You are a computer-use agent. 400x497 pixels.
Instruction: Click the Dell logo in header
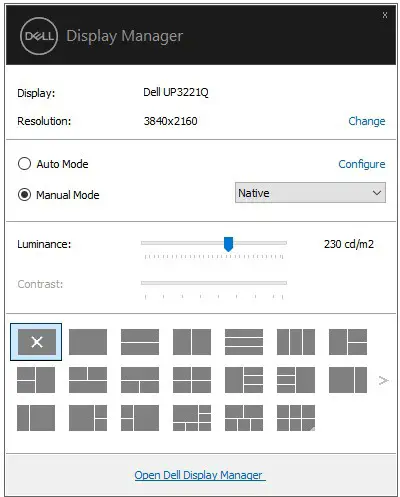tap(39, 36)
